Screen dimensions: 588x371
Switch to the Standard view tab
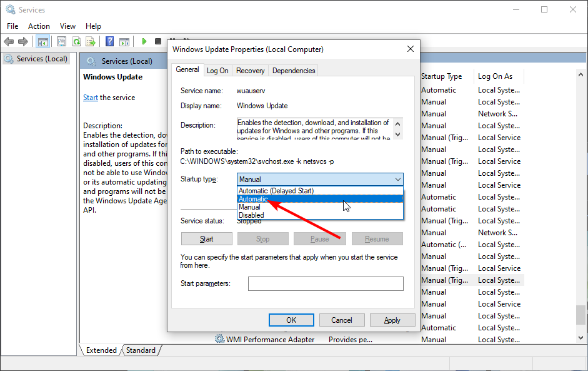click(141, 350)
